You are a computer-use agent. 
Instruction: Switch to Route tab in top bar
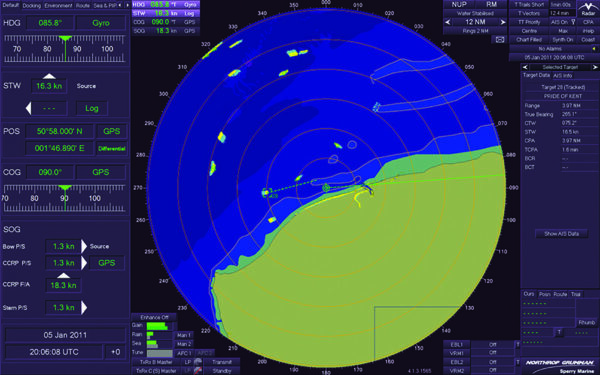click(83, 5)
